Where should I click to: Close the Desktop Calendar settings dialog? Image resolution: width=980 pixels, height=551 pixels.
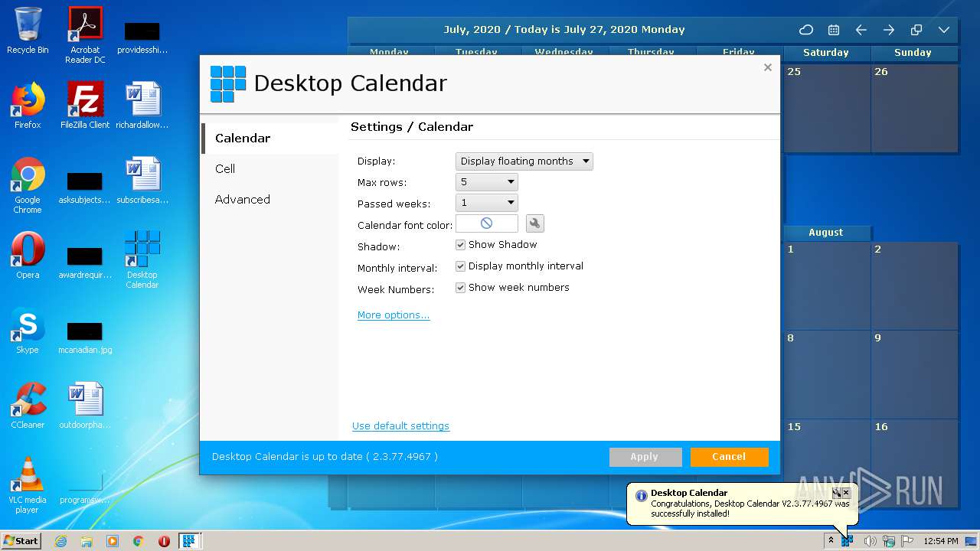pos(768,67)
